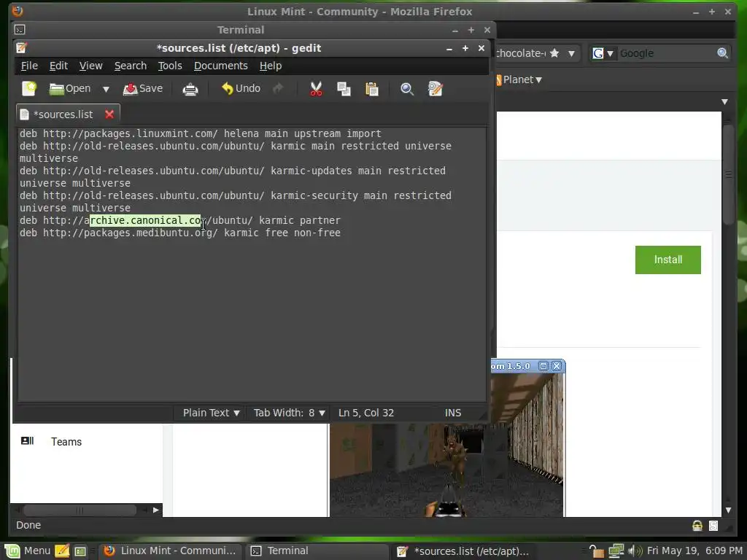Click the INS indicator in status bar
The width and height of the screenshot is (747, 560).
452,413
